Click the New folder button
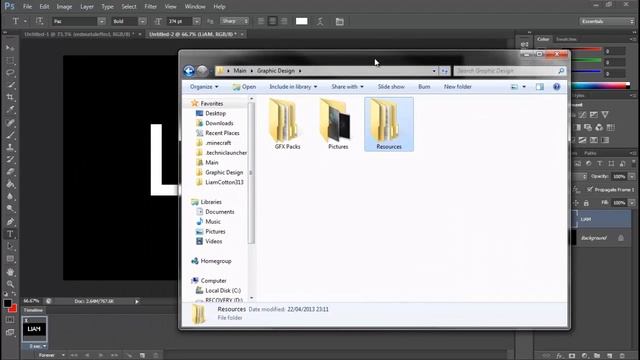 (458, 87)
